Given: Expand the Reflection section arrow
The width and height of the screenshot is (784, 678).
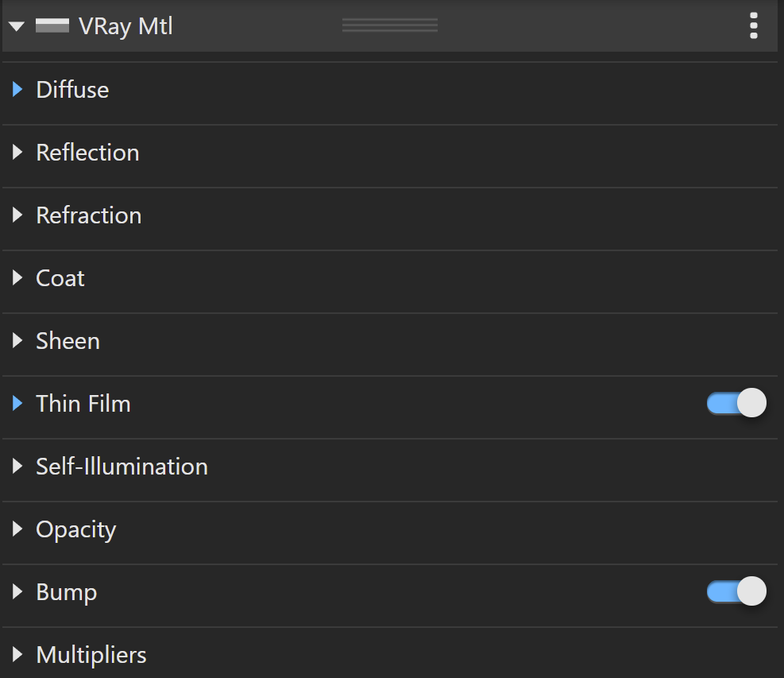Looking at the screenshot, I should tap(17, 152).
